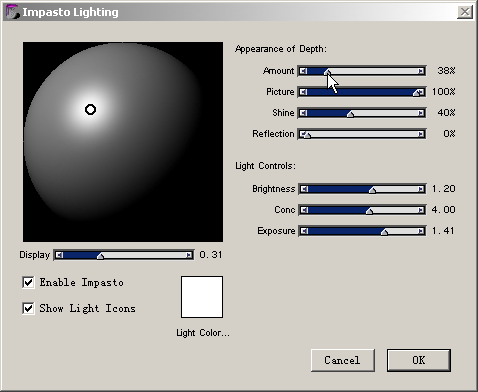The width and height of the screenshot is (478, 392).
Task: Increase Brightness with its right arrow
Action: (x=421, y=189)
